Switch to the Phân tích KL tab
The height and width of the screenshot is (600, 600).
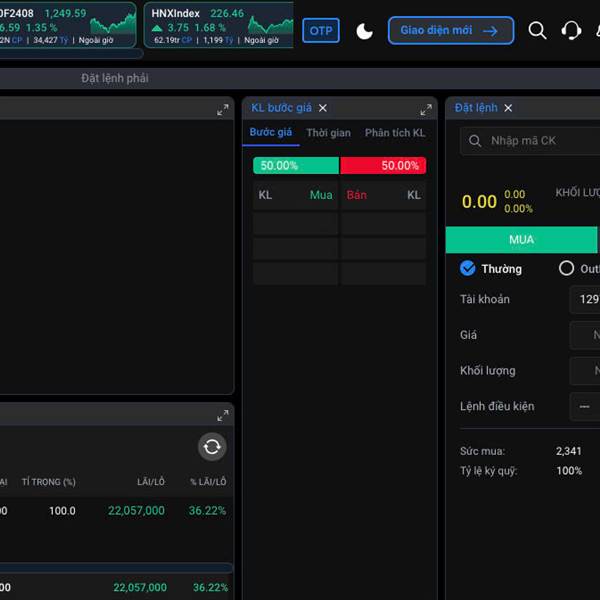click(x=394, y=133)
